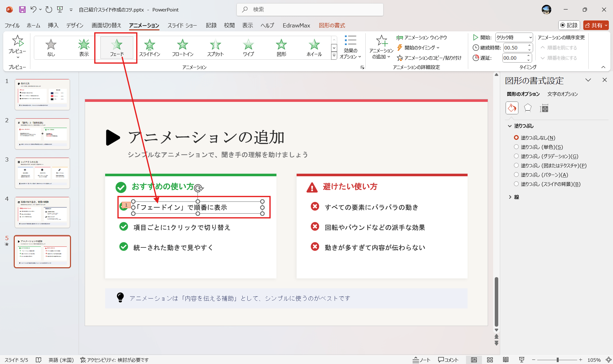
Task: Click アニメーションの追加
Action: [x=381, y=47]
